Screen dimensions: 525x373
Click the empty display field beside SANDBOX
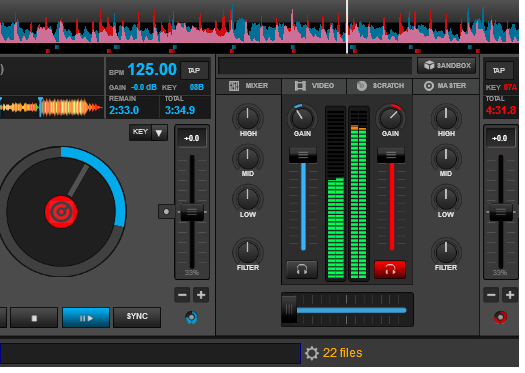(315, 66)
